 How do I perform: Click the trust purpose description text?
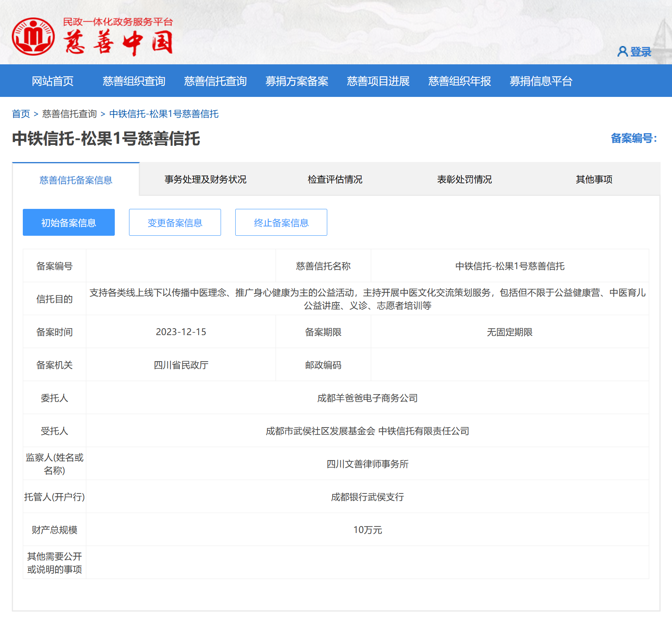pos(368,299)
